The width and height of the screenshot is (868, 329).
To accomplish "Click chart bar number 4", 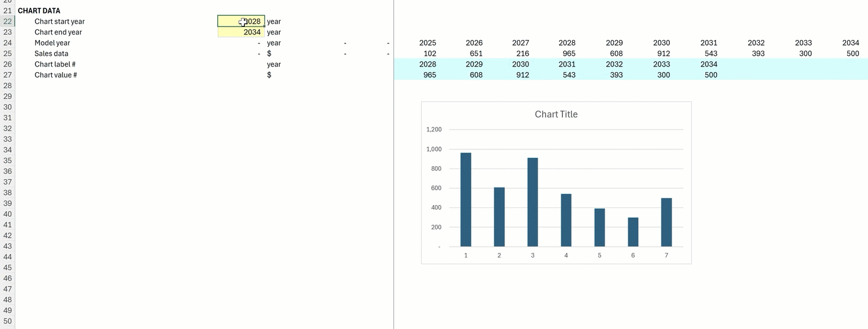I will [566, 220].
